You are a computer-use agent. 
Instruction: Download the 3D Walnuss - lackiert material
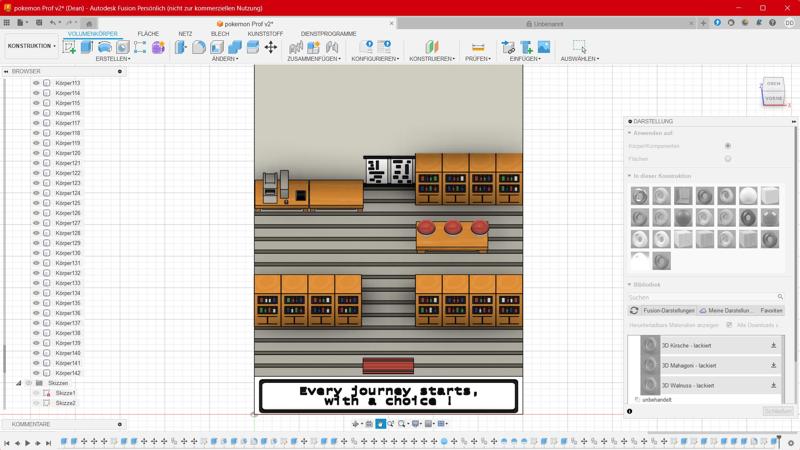click(x=773, y=385)
